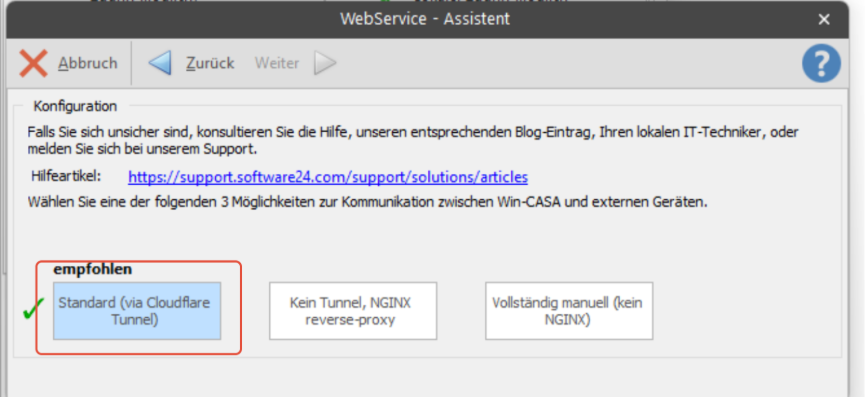Click the bold empfohlen label
Screen dimensions: 865x397
click(x=93, y=269)
